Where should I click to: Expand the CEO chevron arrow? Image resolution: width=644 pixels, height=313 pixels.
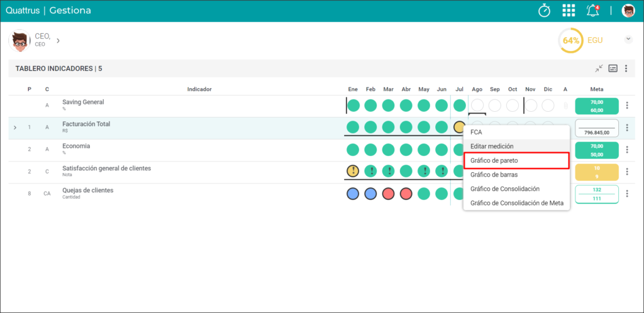point(58,41)
